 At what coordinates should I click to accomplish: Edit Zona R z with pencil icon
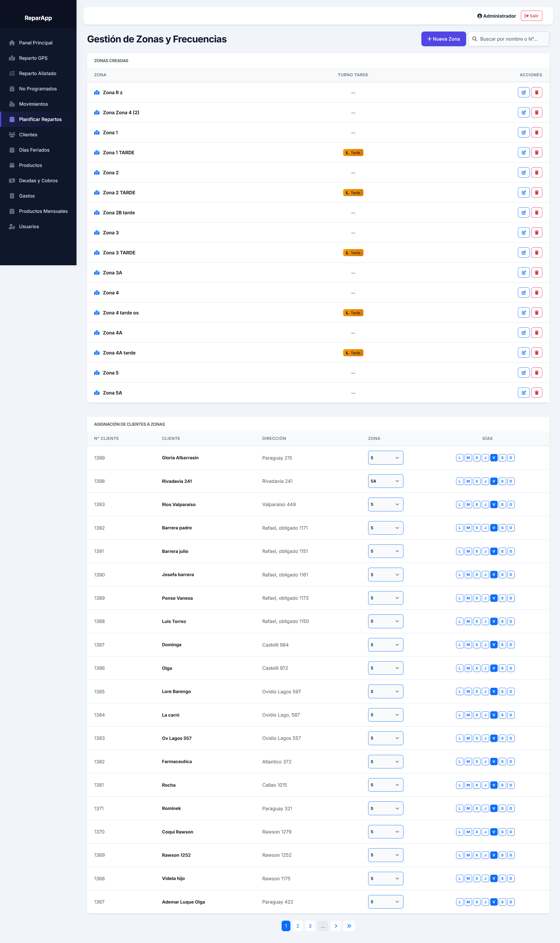[524, 92]
